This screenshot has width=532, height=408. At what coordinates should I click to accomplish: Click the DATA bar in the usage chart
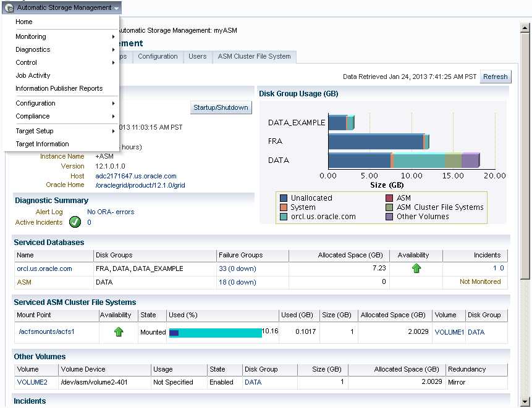404,160
